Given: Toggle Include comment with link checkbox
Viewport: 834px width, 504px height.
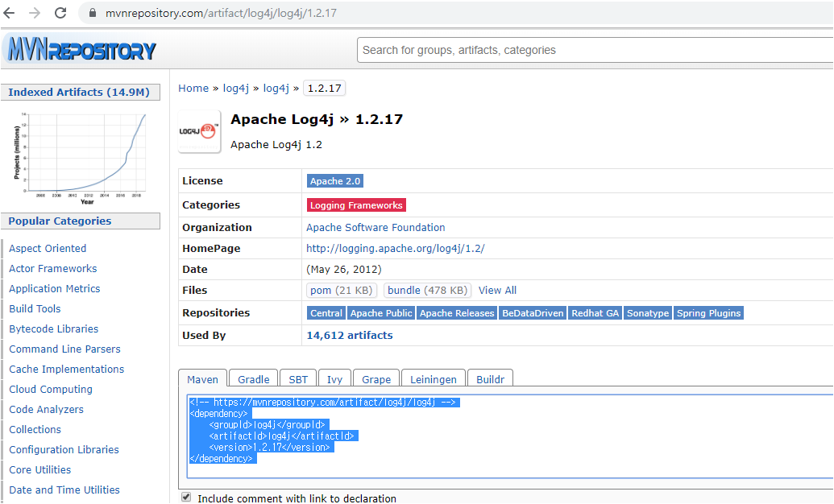Looking at the screenshot, I should click(x=185, y=497).
